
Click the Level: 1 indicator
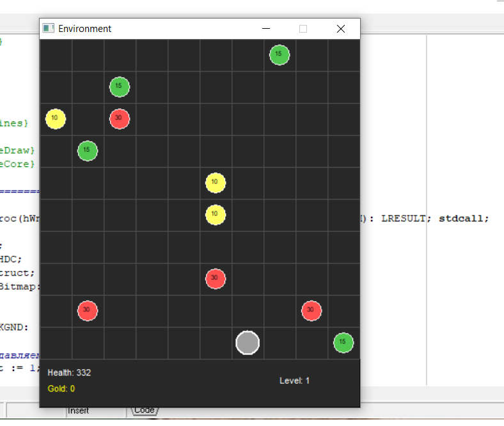294,381
